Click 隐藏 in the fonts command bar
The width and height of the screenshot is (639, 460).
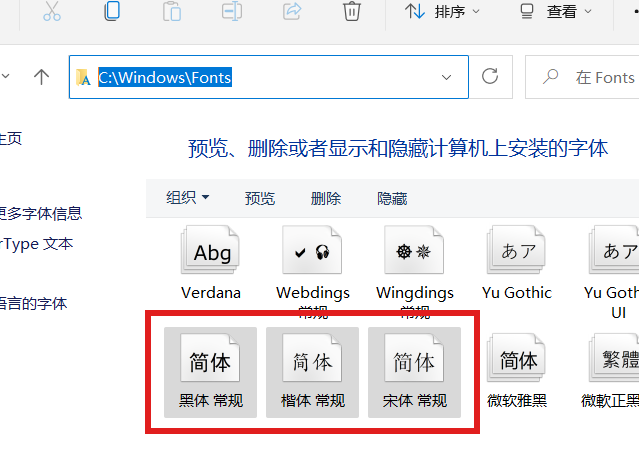click(x=392, y=198)
